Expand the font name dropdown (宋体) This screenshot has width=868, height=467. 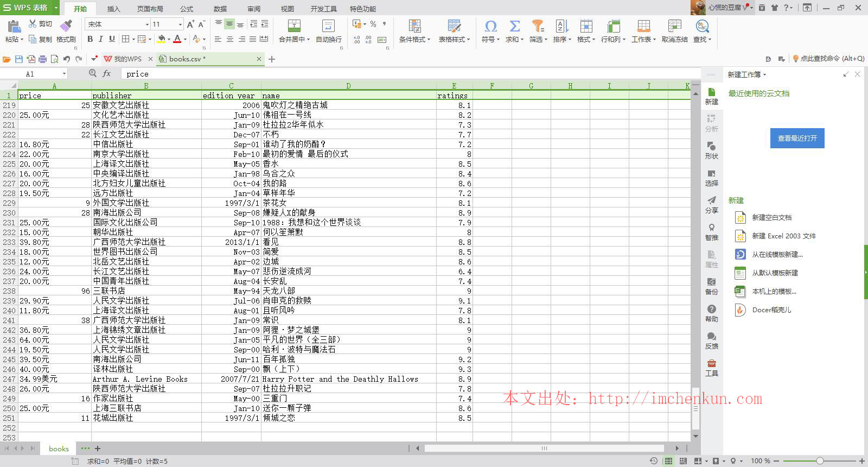[x=147, y=24]
